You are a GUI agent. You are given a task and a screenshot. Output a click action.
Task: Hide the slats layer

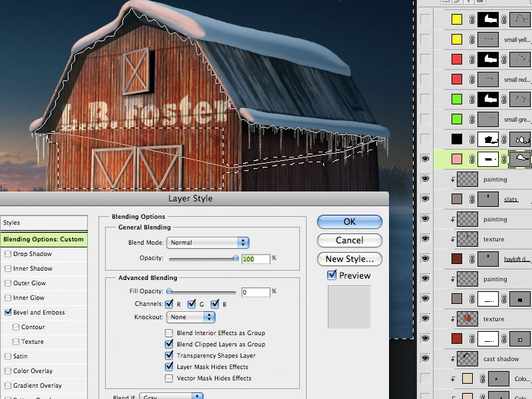tap(425, 199)
